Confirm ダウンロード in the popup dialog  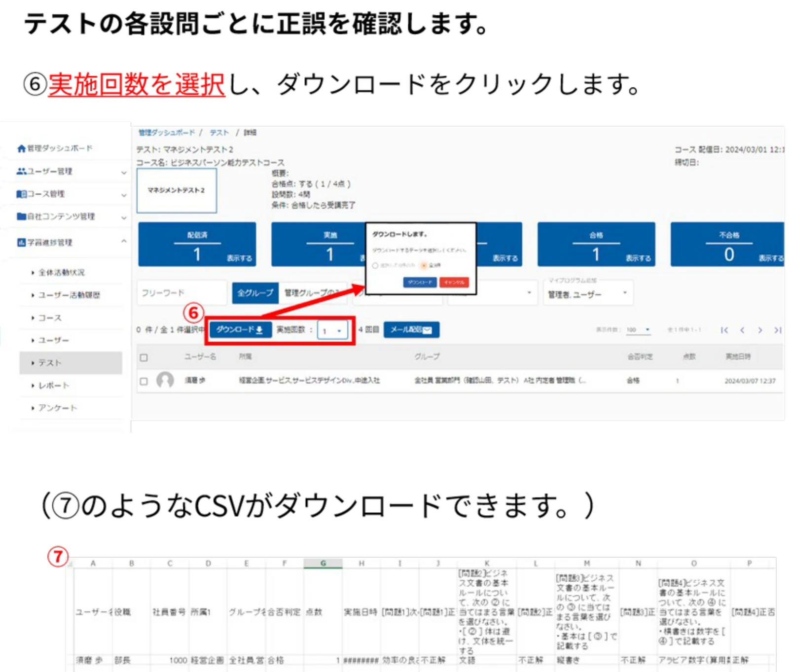tap(420, 282)
